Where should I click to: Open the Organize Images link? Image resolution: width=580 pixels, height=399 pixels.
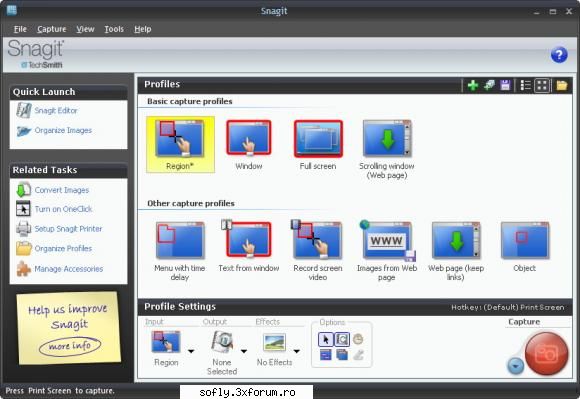pos(63,130)
